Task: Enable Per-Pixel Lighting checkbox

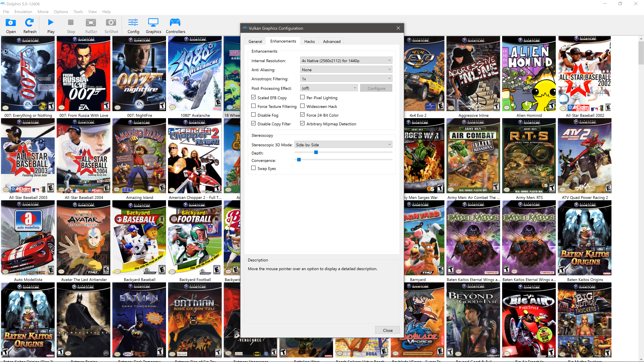Action: (x=303, y=97)
